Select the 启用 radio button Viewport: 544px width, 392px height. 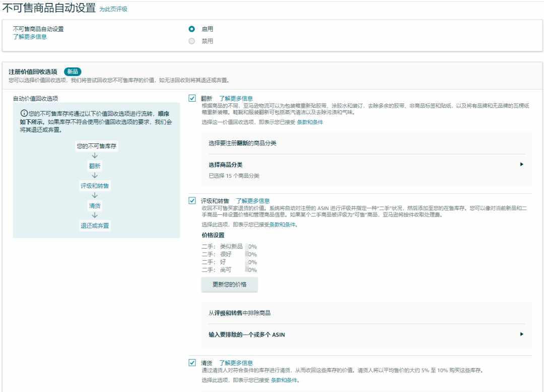tap(191, 29)
